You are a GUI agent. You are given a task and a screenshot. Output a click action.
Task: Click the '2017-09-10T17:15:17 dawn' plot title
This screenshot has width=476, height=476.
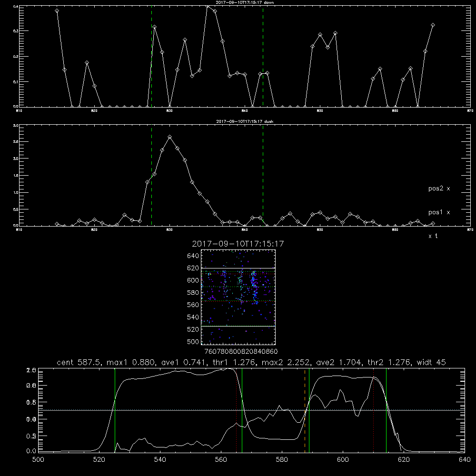[245, 2]
